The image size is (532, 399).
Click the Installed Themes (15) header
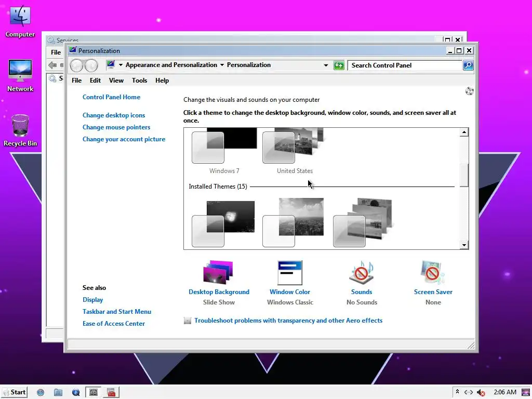(218, 187)
